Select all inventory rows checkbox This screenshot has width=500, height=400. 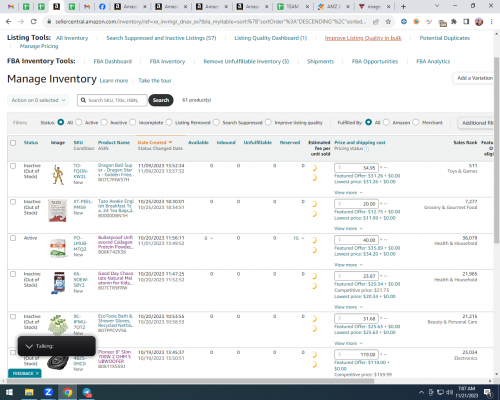click(13, 143)
